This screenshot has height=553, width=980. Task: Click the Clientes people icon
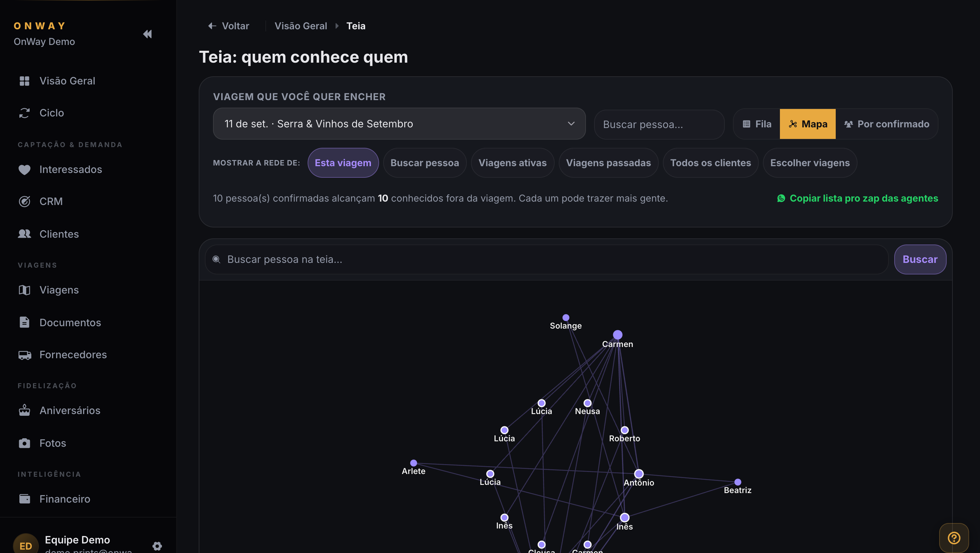pos(24,234)
